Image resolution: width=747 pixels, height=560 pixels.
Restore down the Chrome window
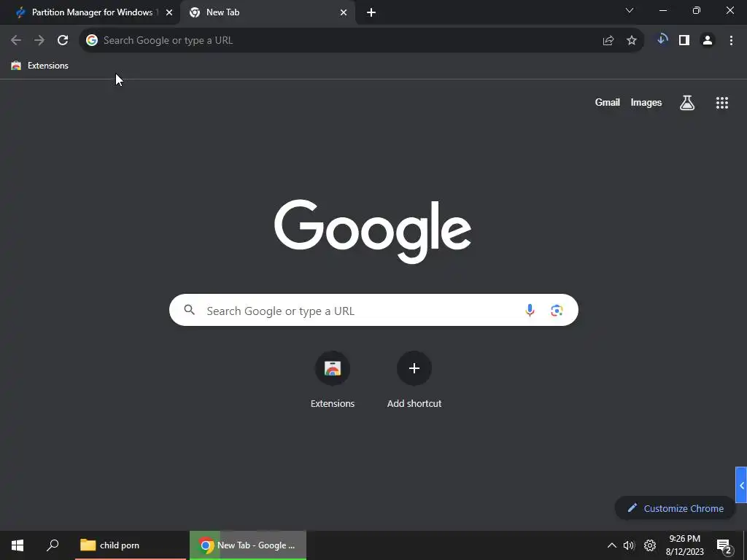[697, 10]
